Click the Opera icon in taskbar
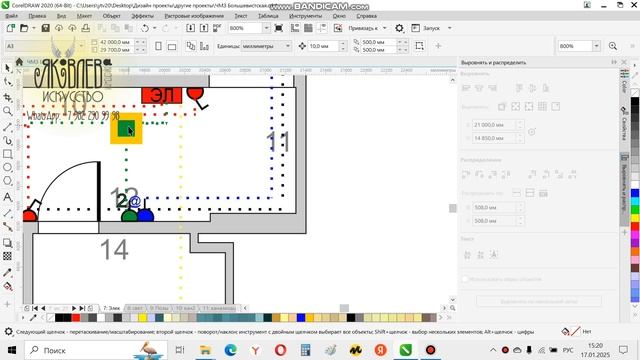Screen dimensions: 640x360 [x=280, y=350]
